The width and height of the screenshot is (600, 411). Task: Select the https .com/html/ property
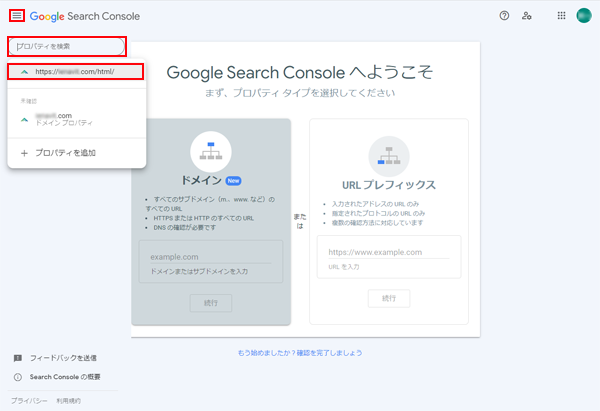tap(76, 72)
